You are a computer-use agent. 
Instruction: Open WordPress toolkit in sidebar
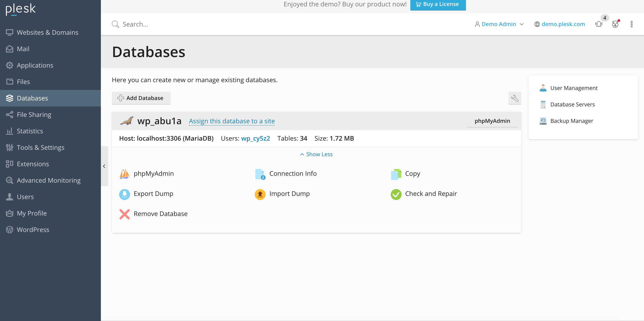50,229
